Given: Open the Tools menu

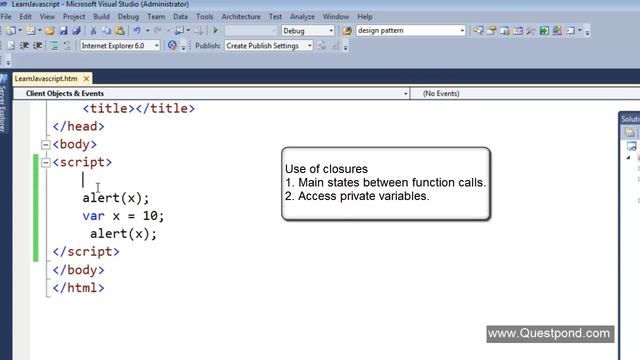Looking at the screenshot, I should 204,17.
